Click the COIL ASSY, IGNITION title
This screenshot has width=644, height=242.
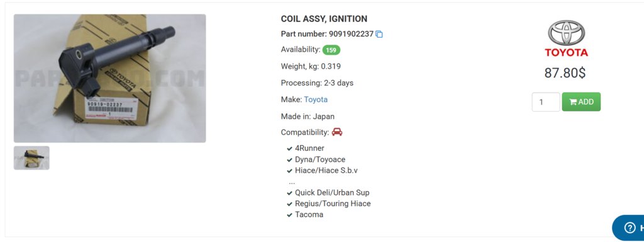324,19
